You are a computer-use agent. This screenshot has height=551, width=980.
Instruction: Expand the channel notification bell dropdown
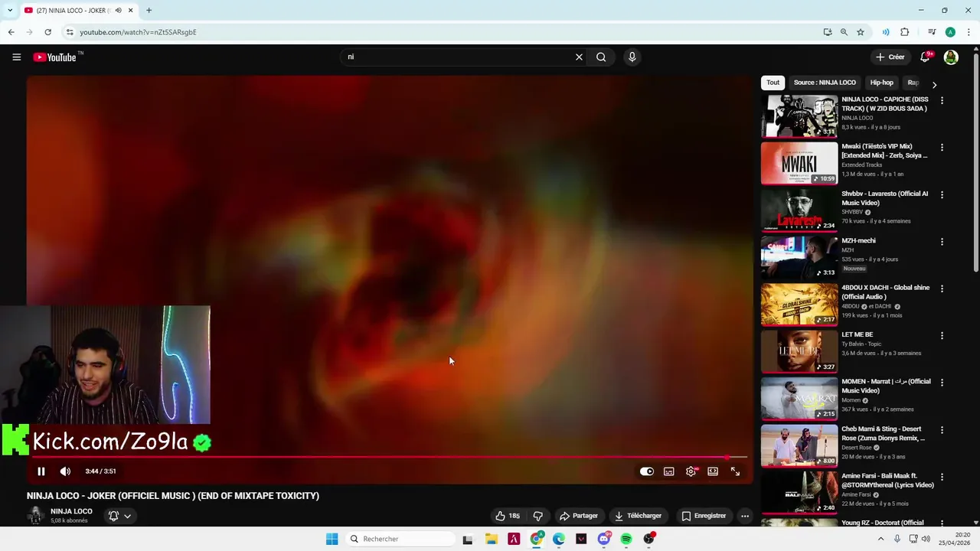coord(120,516)
